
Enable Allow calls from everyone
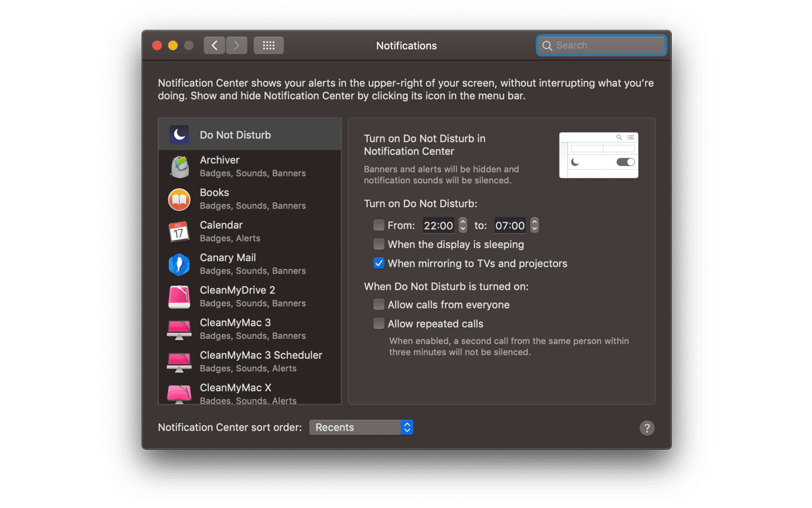[379, 305]
